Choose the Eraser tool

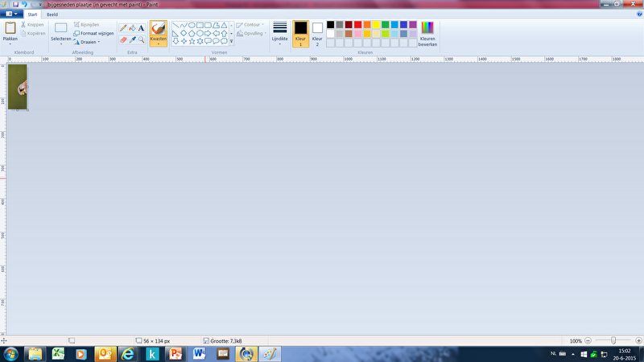pos(123,39)
